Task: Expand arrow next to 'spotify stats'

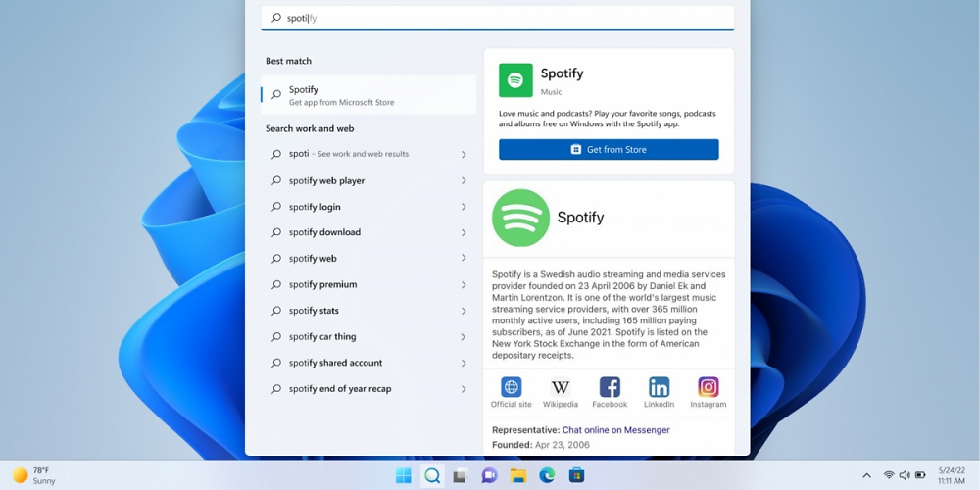Action: (x=464, y=311)
